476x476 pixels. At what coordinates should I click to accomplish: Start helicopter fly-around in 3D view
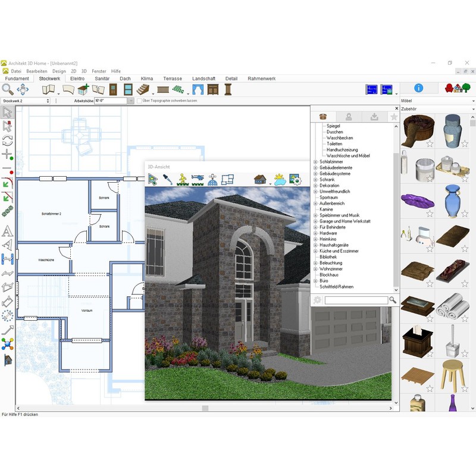198,179
